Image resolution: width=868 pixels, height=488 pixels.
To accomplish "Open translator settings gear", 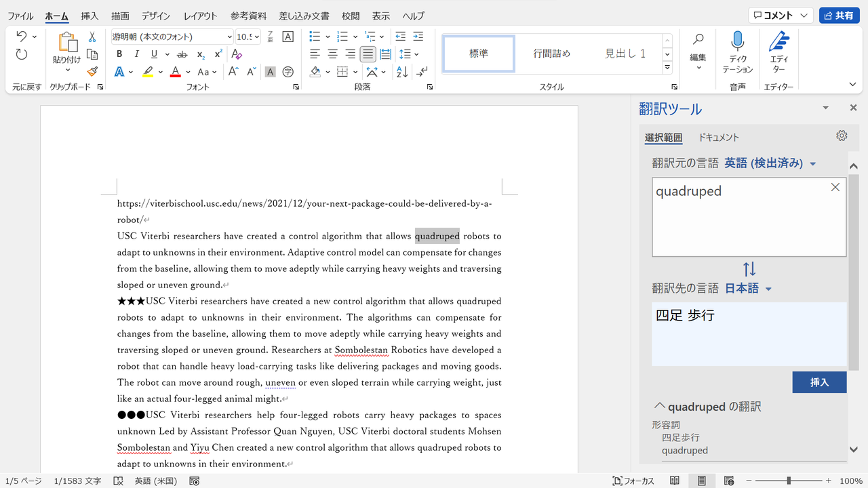I will pyautogui.click(x=842, y=136).
